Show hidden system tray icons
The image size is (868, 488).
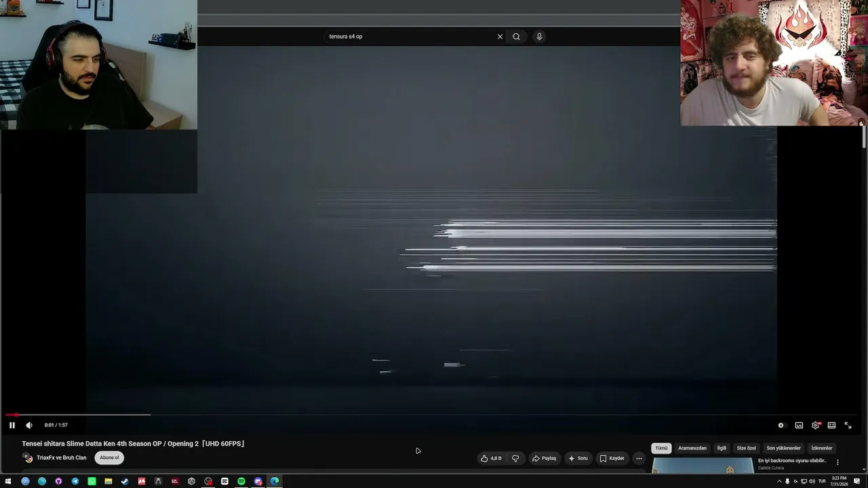(778, 481)
